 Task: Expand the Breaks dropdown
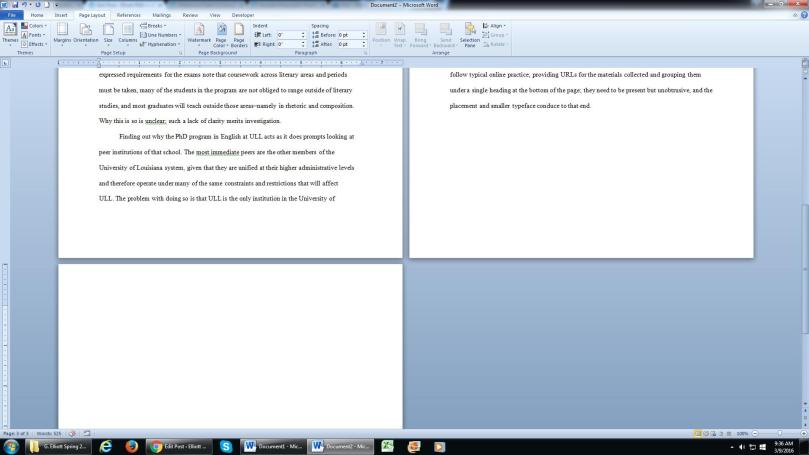tap(155, 26)
